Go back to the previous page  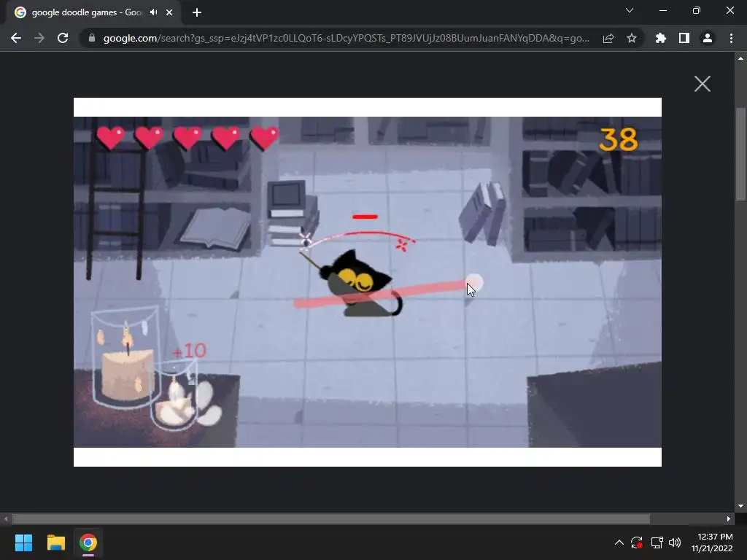(16, 38)
